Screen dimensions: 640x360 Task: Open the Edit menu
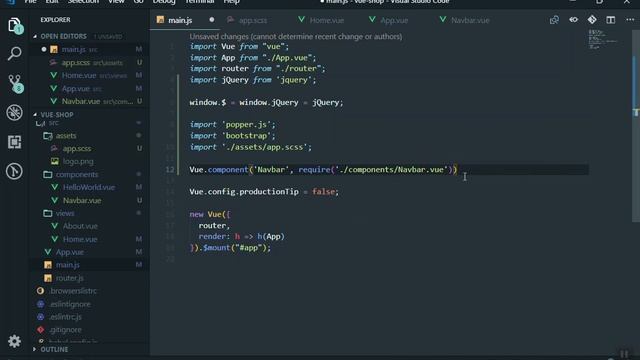(52, 2)
